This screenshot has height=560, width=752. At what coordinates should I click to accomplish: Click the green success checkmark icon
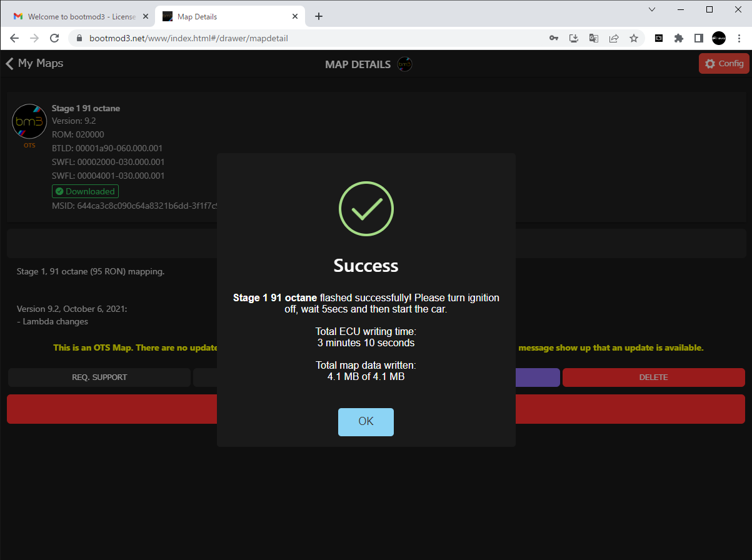pos(366,209)
